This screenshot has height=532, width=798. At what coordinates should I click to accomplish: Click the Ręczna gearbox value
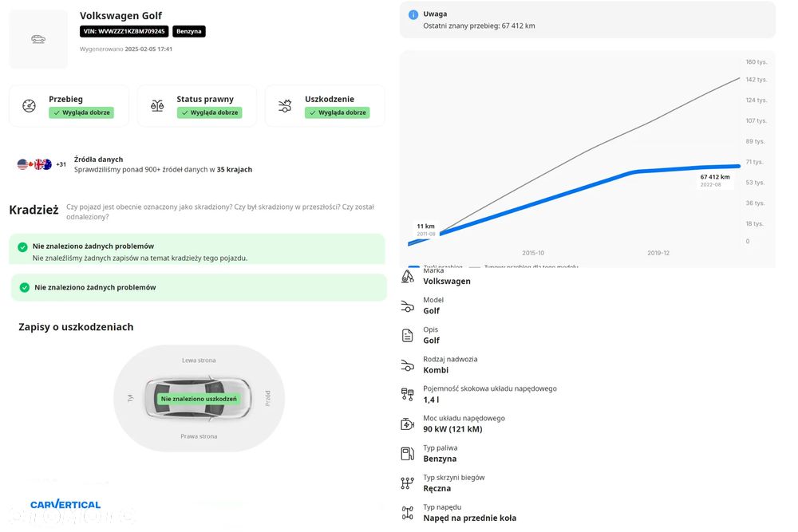pos(437,489)
